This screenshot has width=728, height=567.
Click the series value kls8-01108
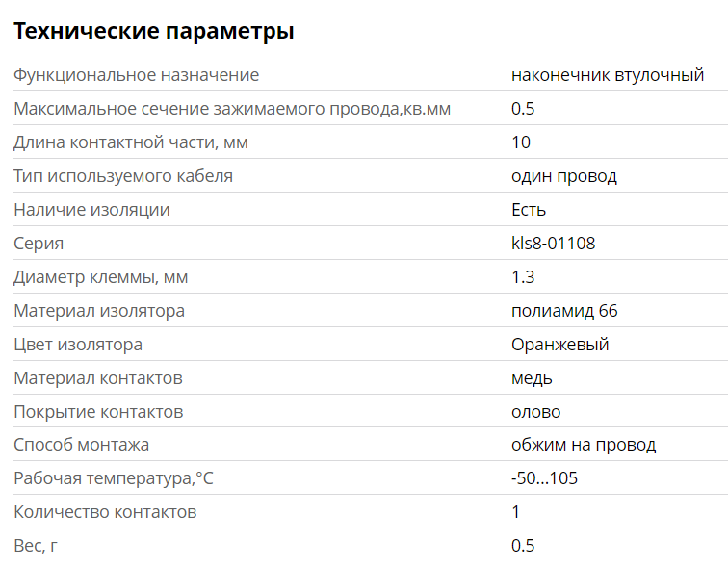tap(554, 244)
